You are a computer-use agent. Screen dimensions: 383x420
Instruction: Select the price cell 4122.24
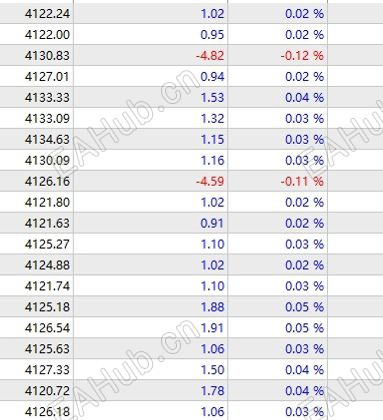click(x=47, y=14)
